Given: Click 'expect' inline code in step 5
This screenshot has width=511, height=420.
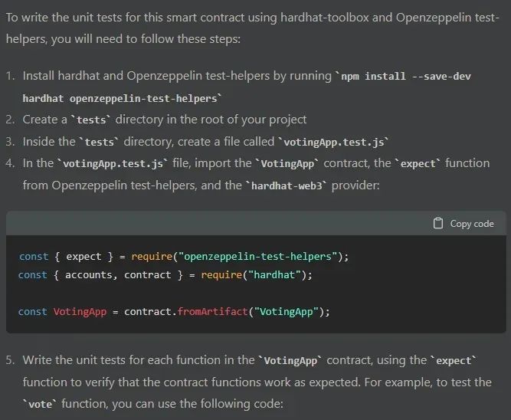Looking at the screenshot, I should point(454,361).
